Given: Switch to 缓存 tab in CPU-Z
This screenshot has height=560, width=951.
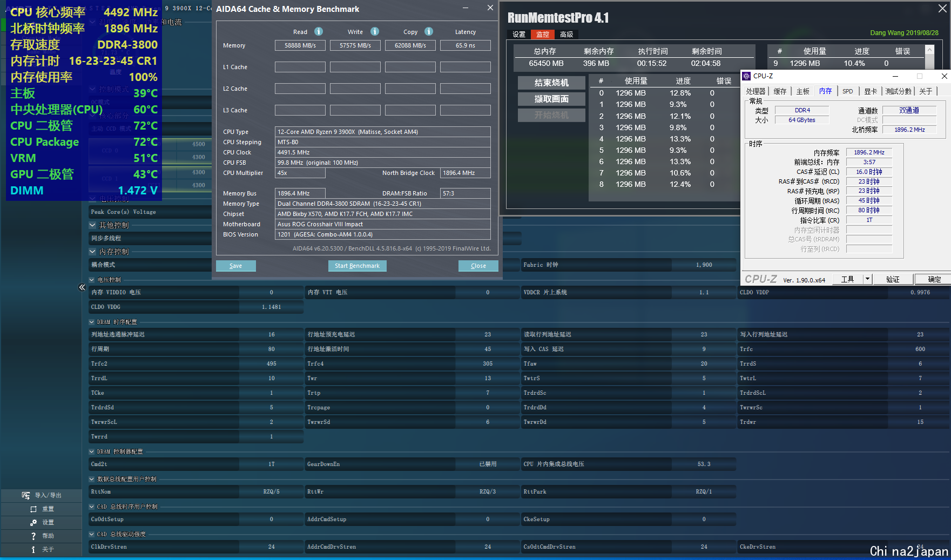Looking at the screenshot, I should [x=780, y=91].
